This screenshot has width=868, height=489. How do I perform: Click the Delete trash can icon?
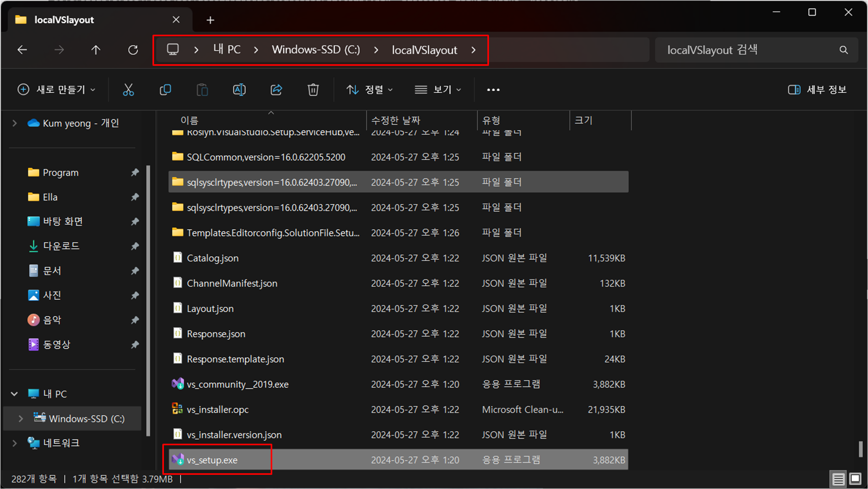coord(313,90)
